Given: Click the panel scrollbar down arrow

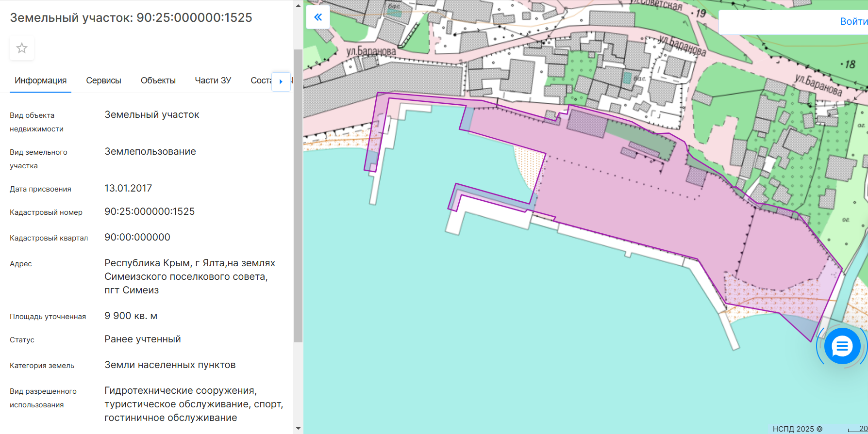Looking at the screenshot, I should click(x=298, y=429).
